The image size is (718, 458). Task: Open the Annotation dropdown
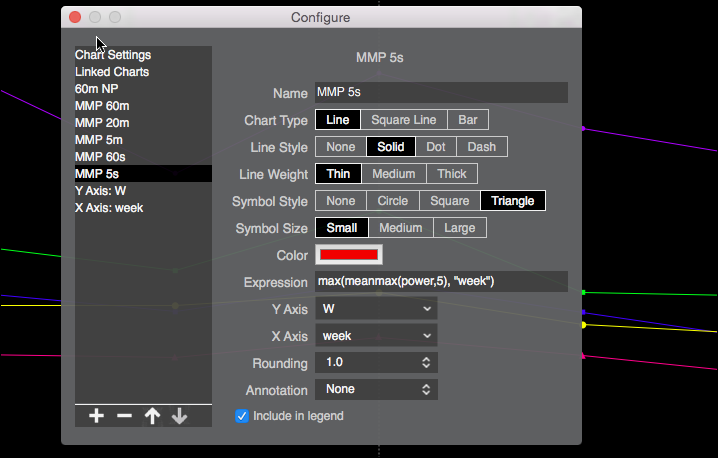point(376,389)
